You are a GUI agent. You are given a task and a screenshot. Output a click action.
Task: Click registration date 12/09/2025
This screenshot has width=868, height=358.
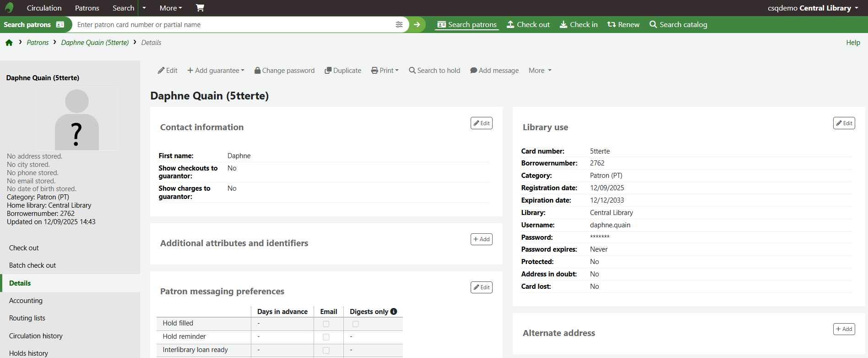(x=607, y=188)
